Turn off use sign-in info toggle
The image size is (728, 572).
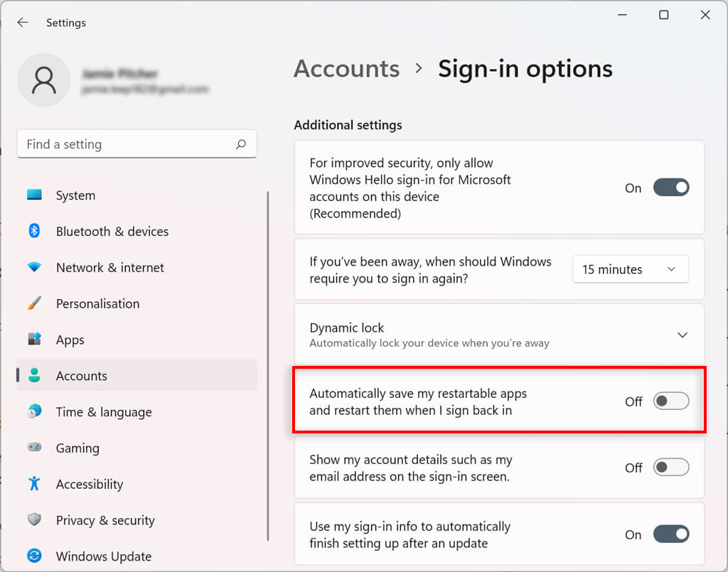[x=671, y=534]
